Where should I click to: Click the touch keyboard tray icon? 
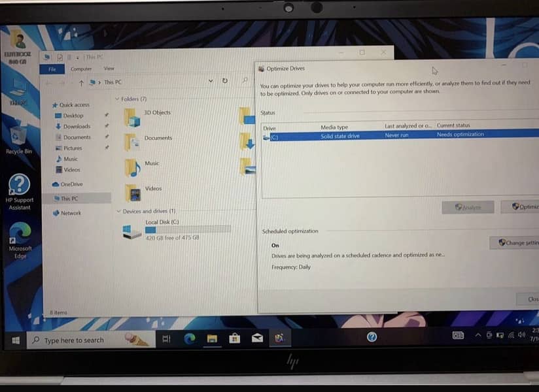point(458,335)
